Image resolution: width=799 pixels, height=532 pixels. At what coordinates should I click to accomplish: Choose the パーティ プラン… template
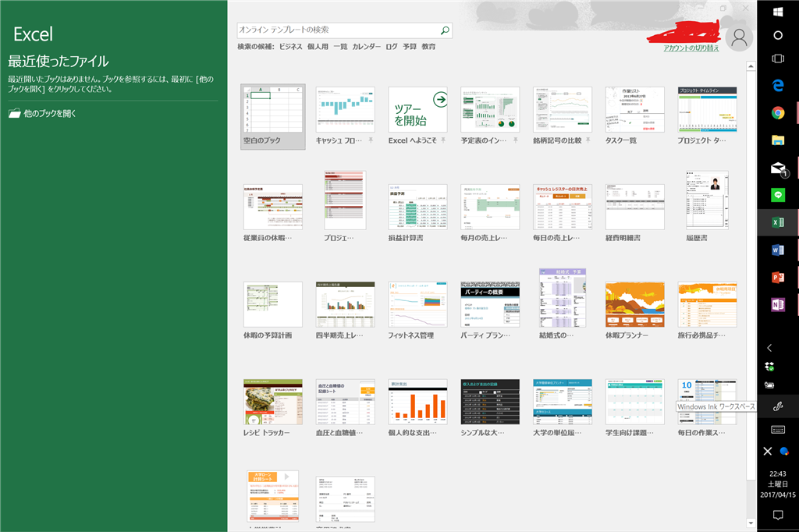tap(490, 310)
